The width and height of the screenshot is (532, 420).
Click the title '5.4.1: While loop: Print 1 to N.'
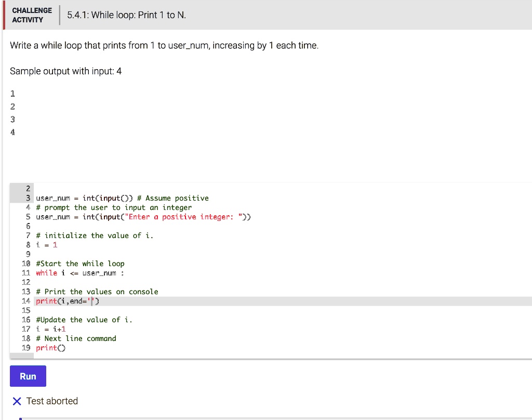[123, 15]
